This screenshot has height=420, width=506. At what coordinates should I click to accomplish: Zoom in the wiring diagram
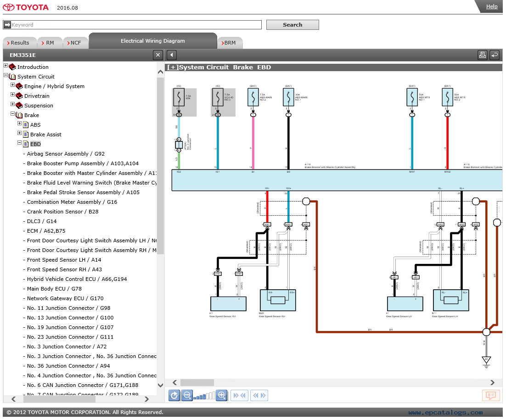tap(222, 395)
